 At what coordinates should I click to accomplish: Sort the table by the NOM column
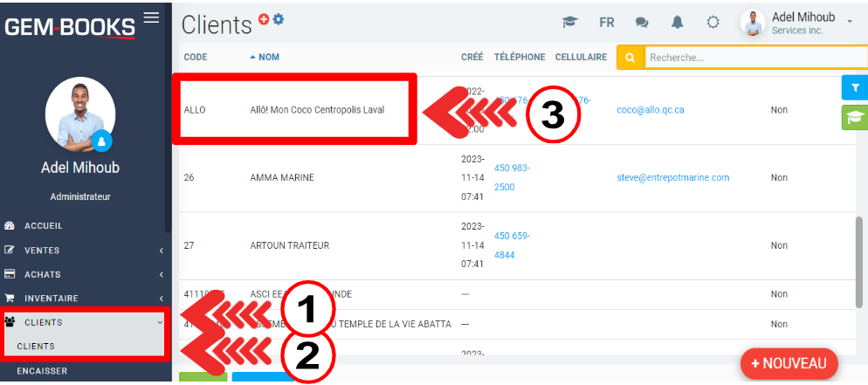tap(268, 57)
